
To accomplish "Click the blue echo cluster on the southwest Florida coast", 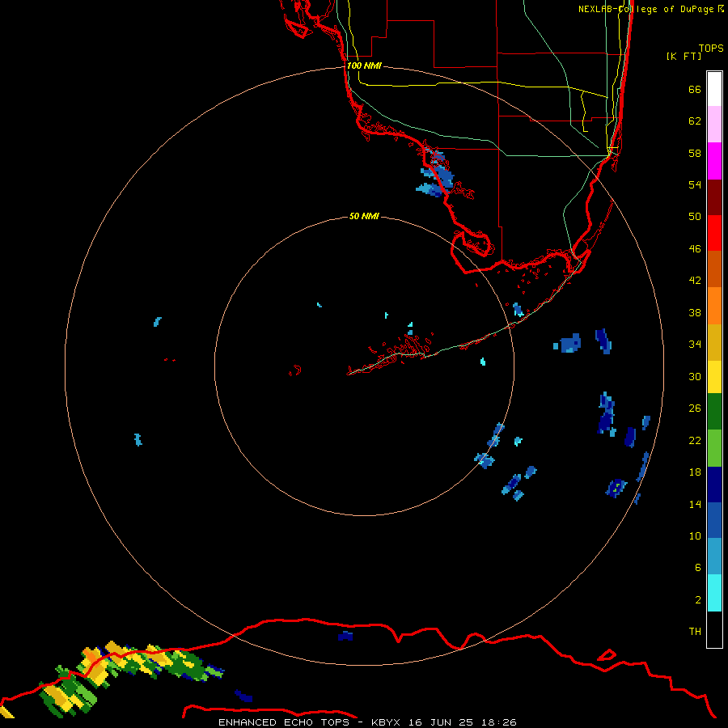I will [434, 174].
